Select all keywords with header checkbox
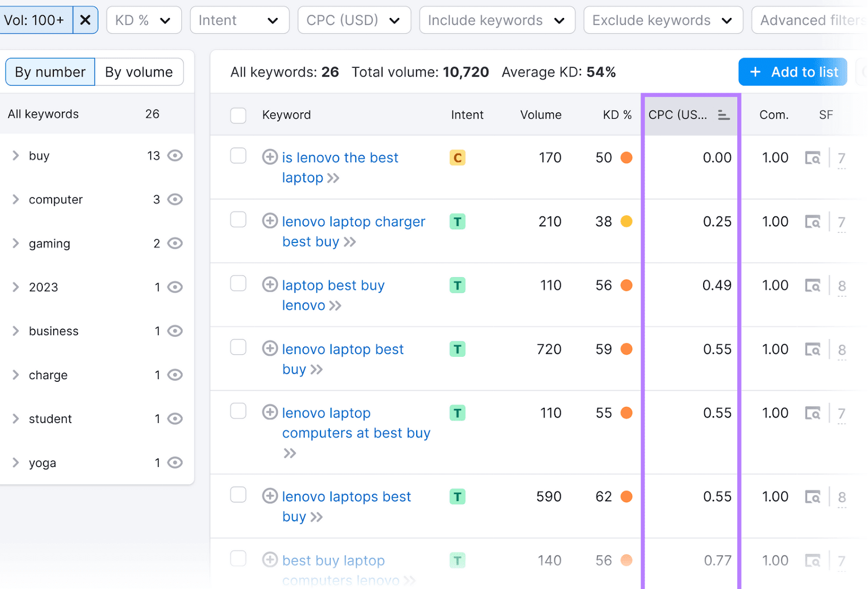Screen dimensions: 868x589 pos(238,116)
